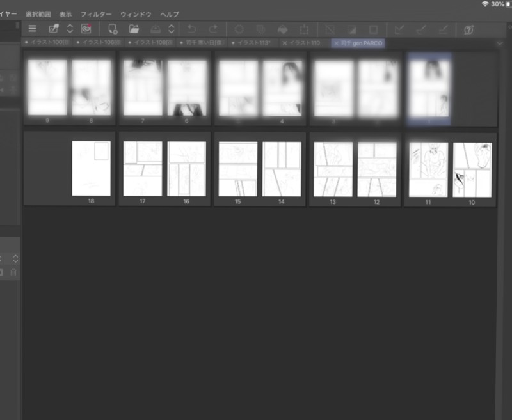Image resolution: width=512 pixels, height=420 pixels.
Task: Select page 9 thumbnail
Action: [47, 88]
